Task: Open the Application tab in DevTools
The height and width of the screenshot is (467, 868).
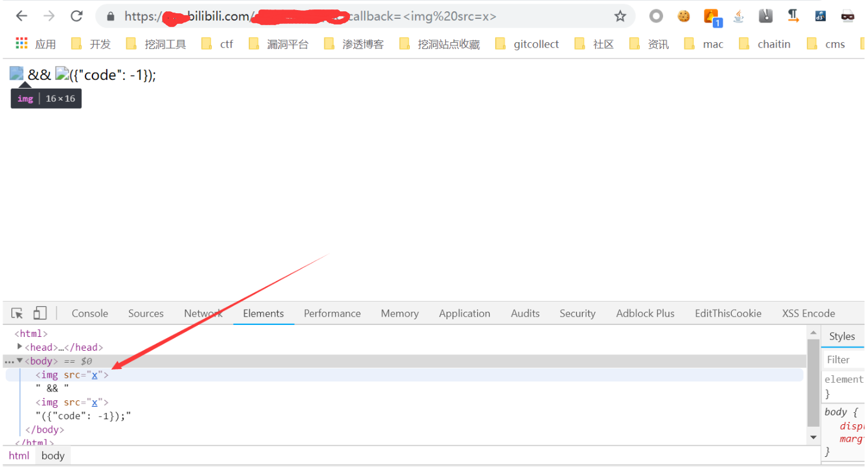Action: click(x=464, y=313)
